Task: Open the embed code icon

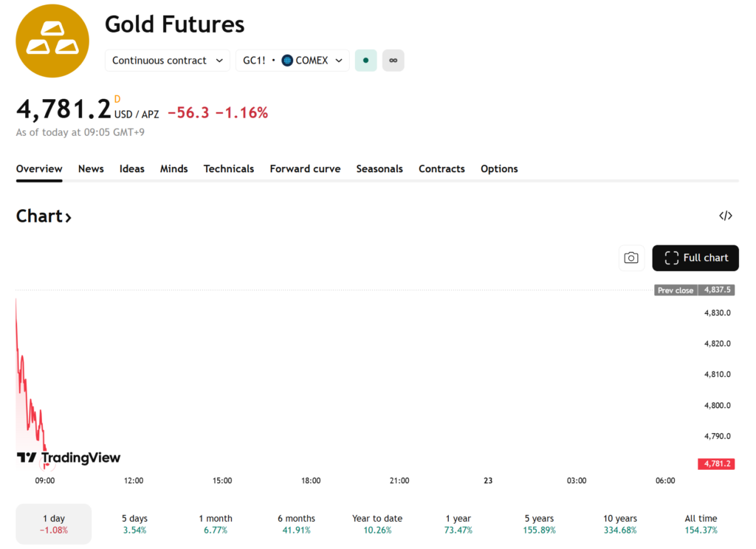Action: point(726,216)
